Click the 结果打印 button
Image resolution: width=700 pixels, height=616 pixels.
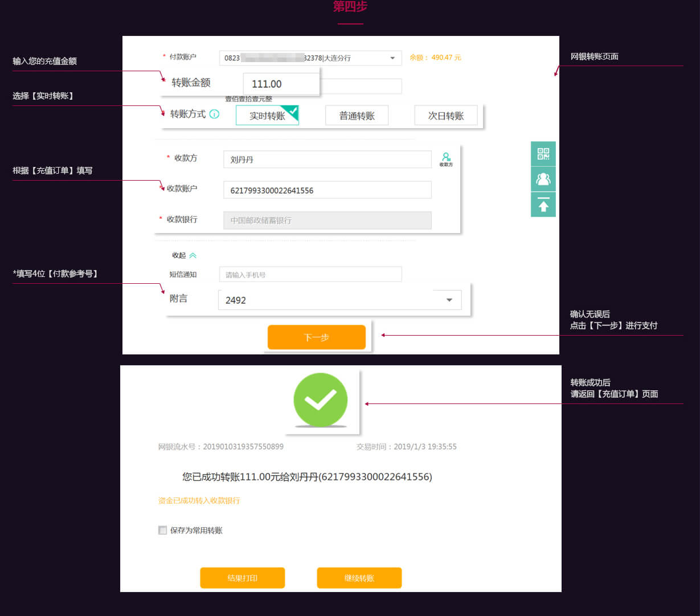(242, 578)
